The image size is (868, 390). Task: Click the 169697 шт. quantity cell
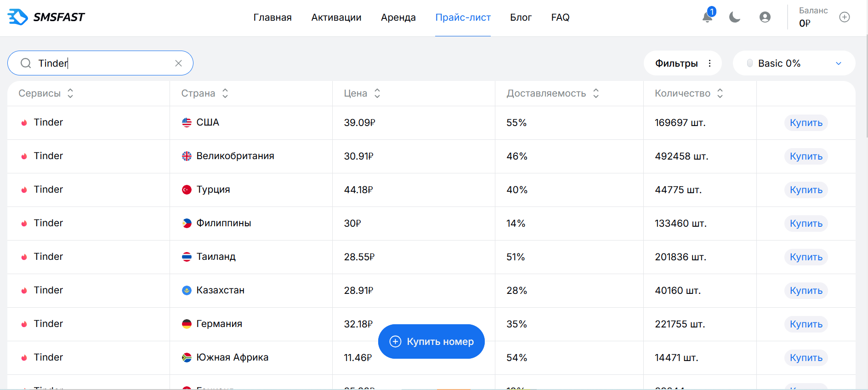click(x=680, y=123)
